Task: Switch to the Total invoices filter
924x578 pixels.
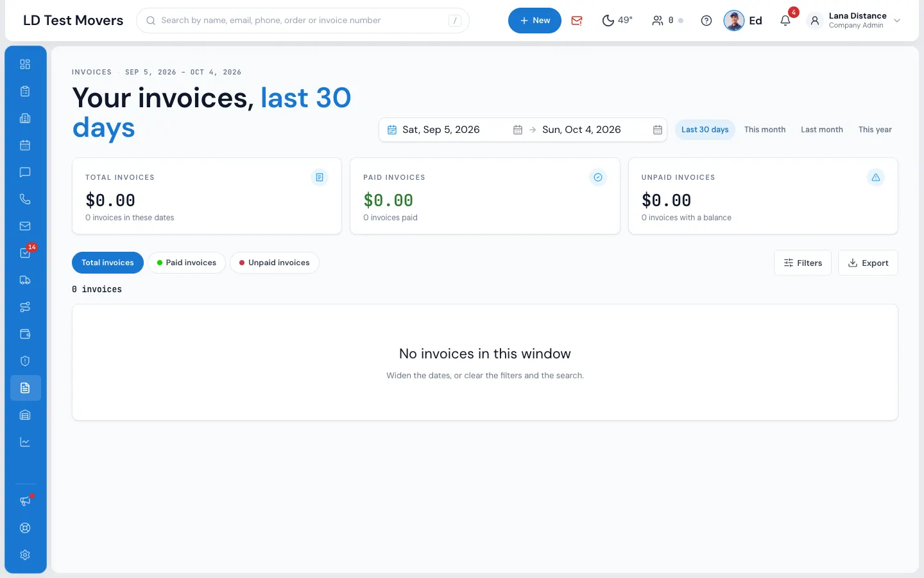Action: (108, 263)
